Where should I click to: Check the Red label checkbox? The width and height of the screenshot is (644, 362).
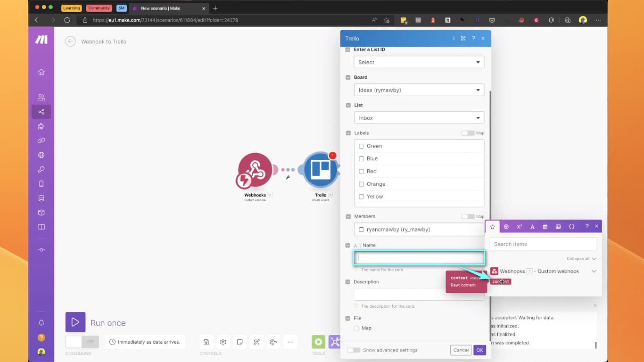362,172
